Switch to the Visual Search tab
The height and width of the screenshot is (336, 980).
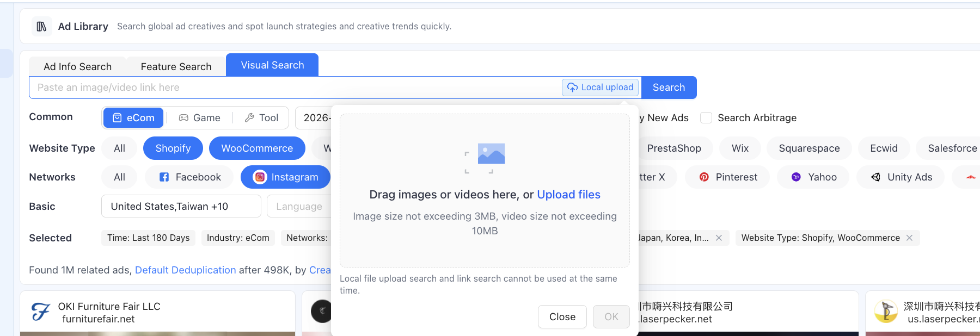tap(272, 65)
